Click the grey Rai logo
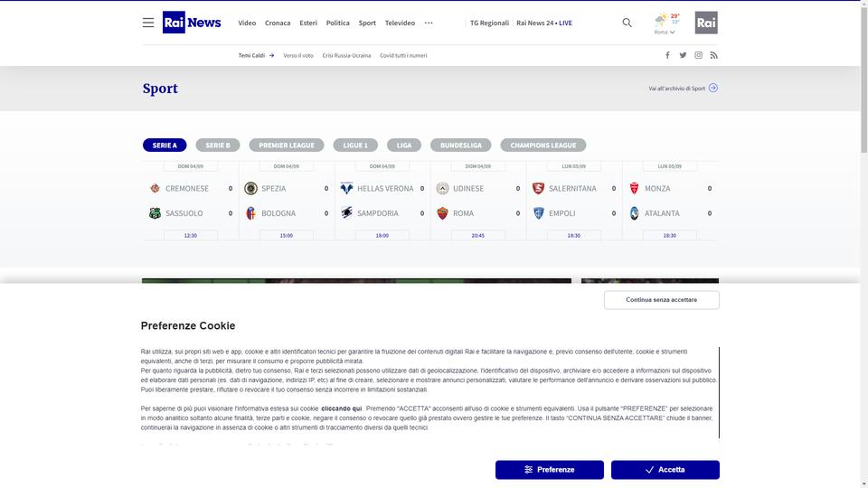This screenshot has width=868, height=488. (x=706, y=23)
